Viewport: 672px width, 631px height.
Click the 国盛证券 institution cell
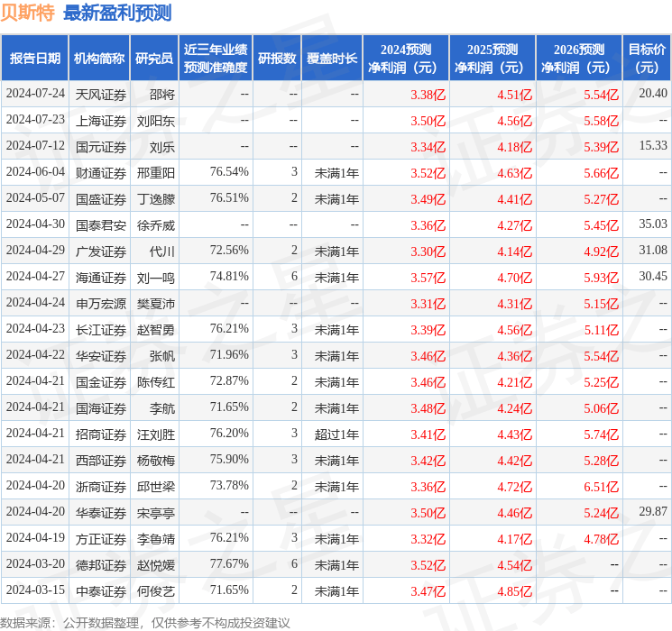coord(101,199)
